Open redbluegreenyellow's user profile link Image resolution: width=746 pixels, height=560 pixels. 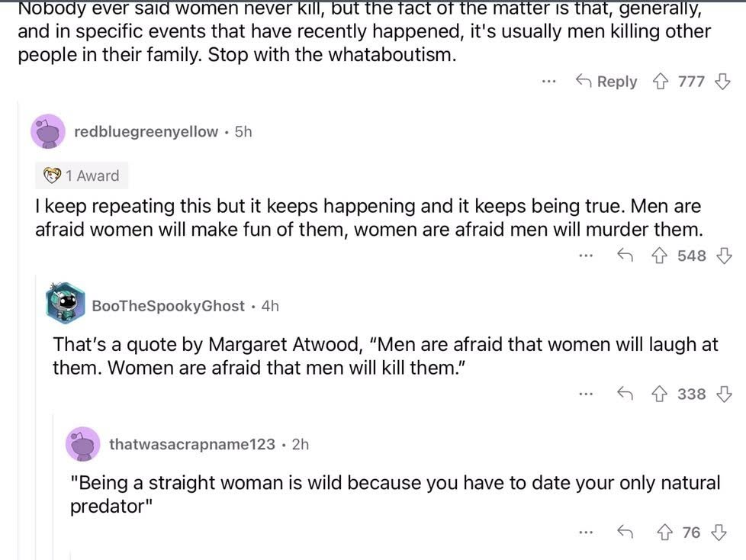click(x=146, y=132)
